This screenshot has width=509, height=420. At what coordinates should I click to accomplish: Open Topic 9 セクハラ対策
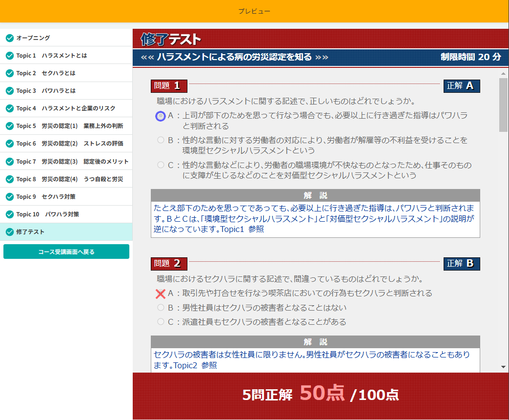66,196
